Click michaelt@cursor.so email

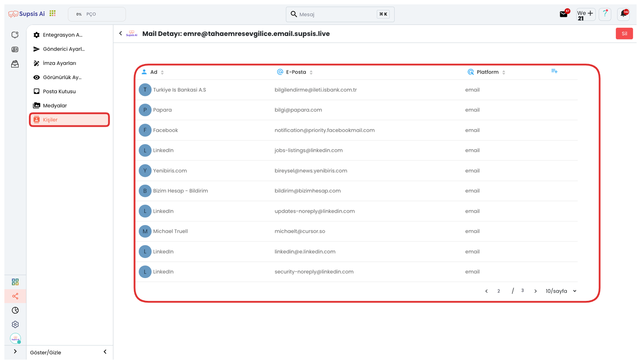tap(300, 231)
